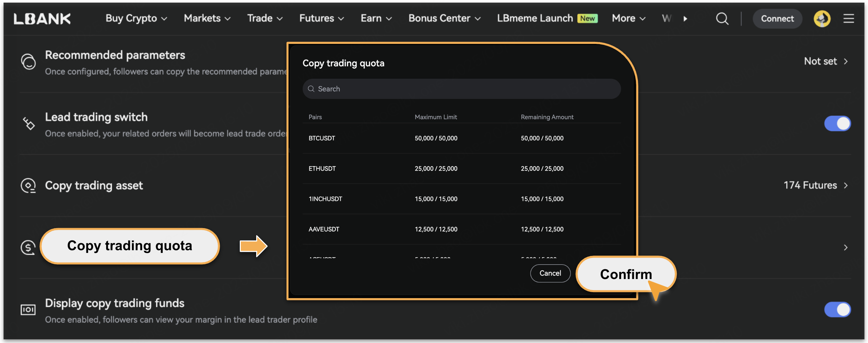
Task: Open the Bonus Center menu
Action: click(444, 18)
